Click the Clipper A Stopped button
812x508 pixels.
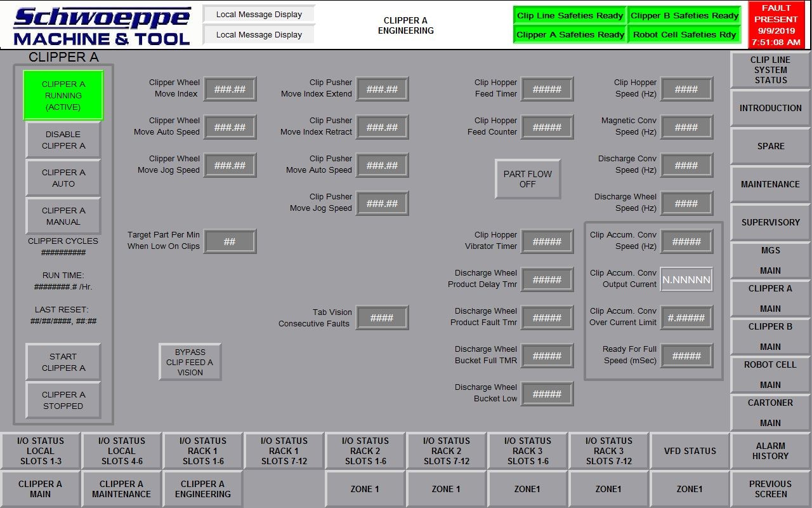pyautogui.click(x=63, y=400)
